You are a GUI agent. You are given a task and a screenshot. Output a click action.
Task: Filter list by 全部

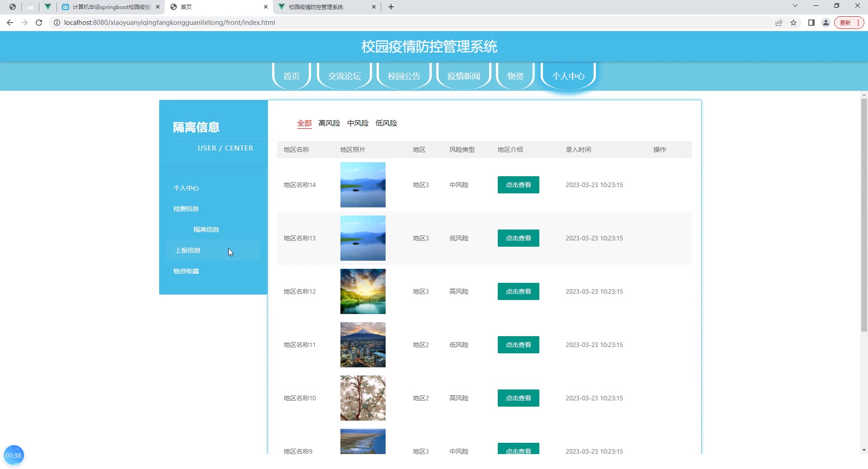coord(305,123)
